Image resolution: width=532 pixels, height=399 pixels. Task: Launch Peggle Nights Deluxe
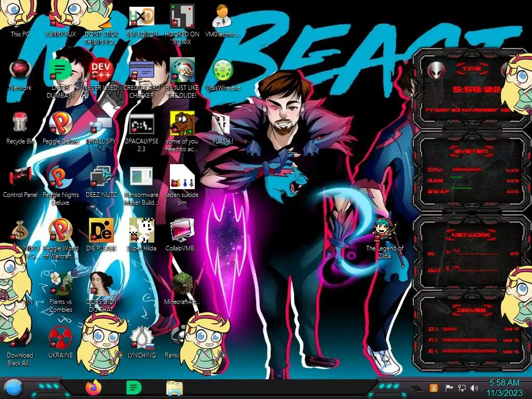[x=60, y=186]
